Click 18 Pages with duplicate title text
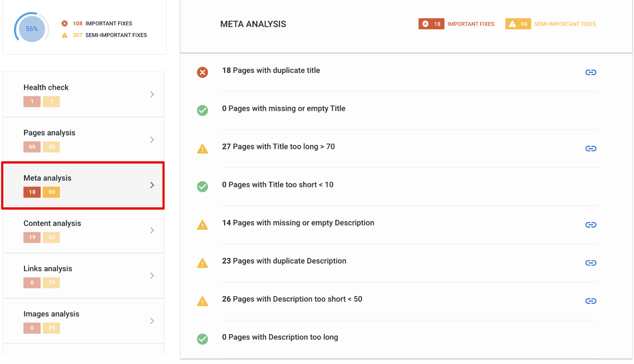This screenshot has width=634, height=364. pyautogui.click(x=271, y=70)
